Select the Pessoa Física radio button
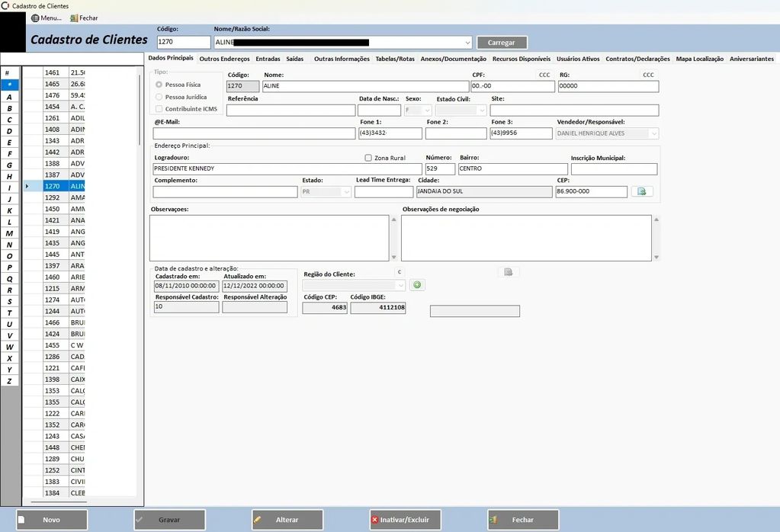This screenshot has height=532, width=780. click(x=159, y=85)
